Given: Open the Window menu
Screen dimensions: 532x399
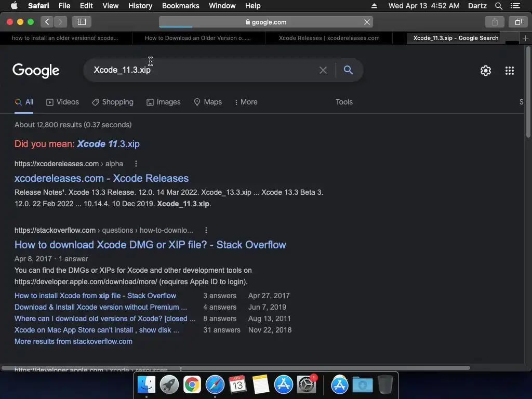Looking at the screenshot, I should [222, 6].
